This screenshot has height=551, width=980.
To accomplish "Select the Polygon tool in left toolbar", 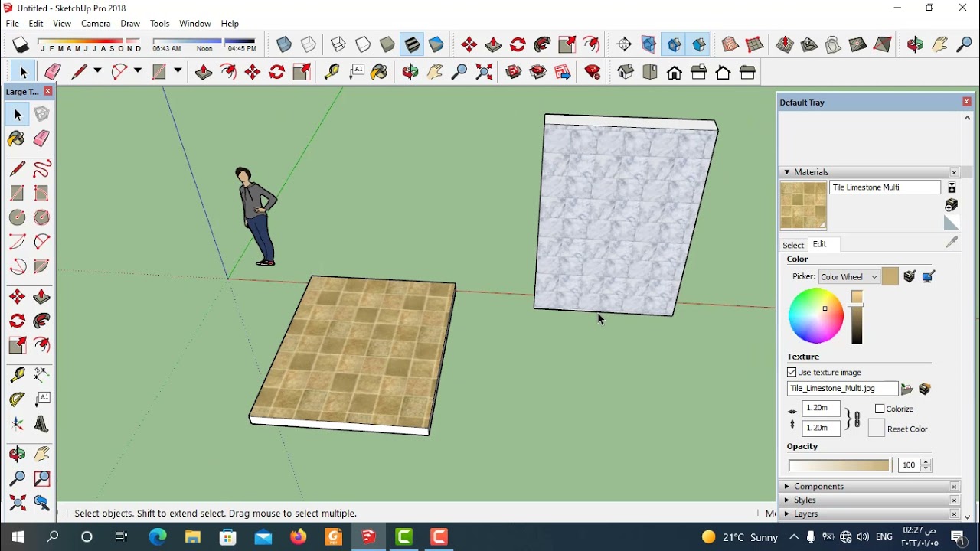I will (x=41, y=217).
